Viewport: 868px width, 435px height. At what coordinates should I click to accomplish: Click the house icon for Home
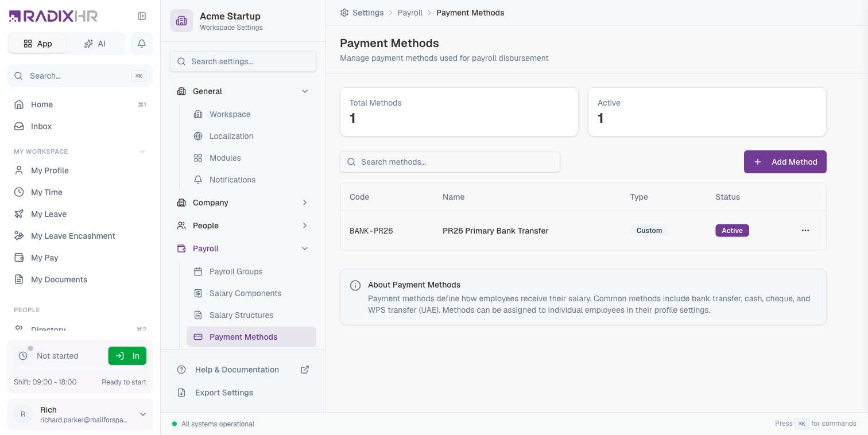coord(19,104)
